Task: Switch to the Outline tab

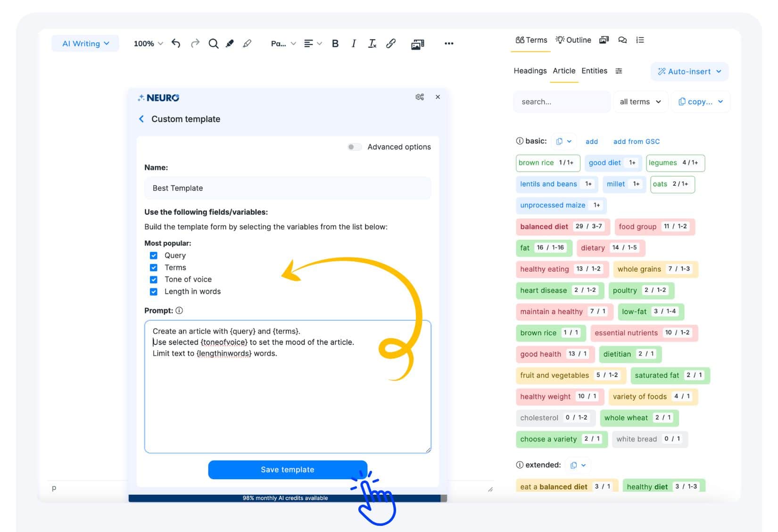Action: pos(573,40)
